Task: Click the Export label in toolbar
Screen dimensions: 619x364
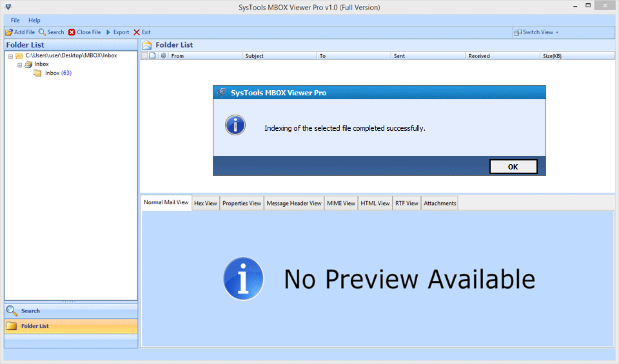Action: pos(121,32)
